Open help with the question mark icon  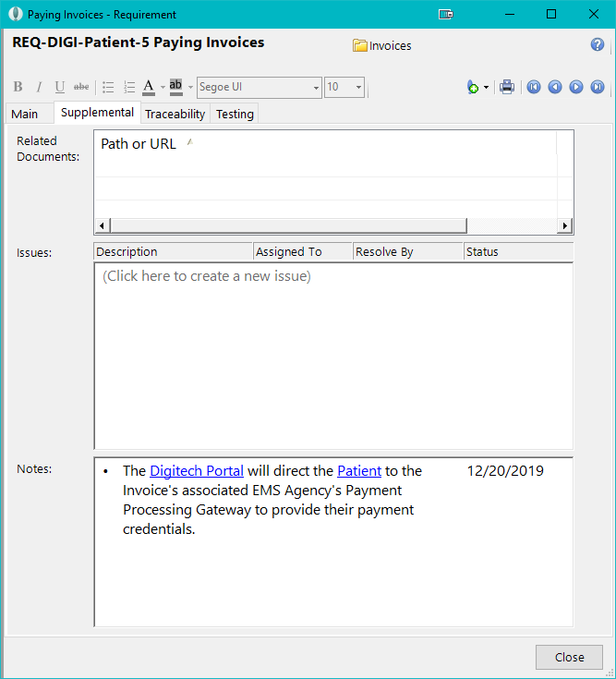click(x=598, y=44)
